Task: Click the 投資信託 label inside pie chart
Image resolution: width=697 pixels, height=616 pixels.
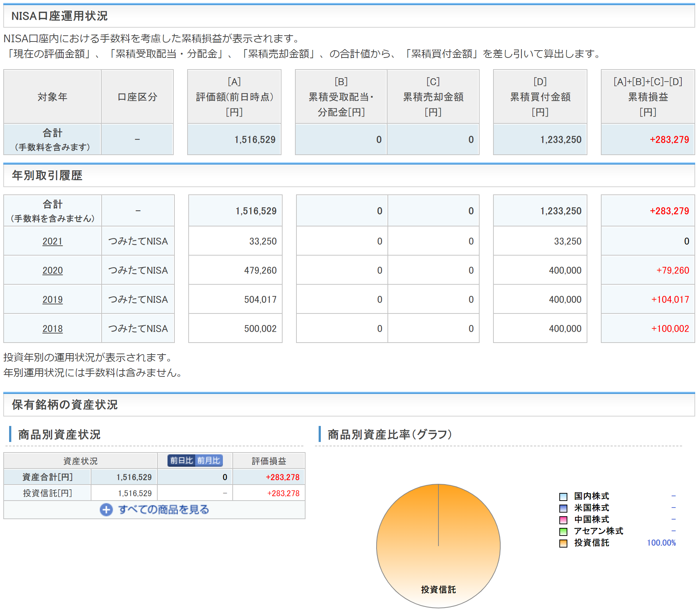Action: (x=438, y=589)
